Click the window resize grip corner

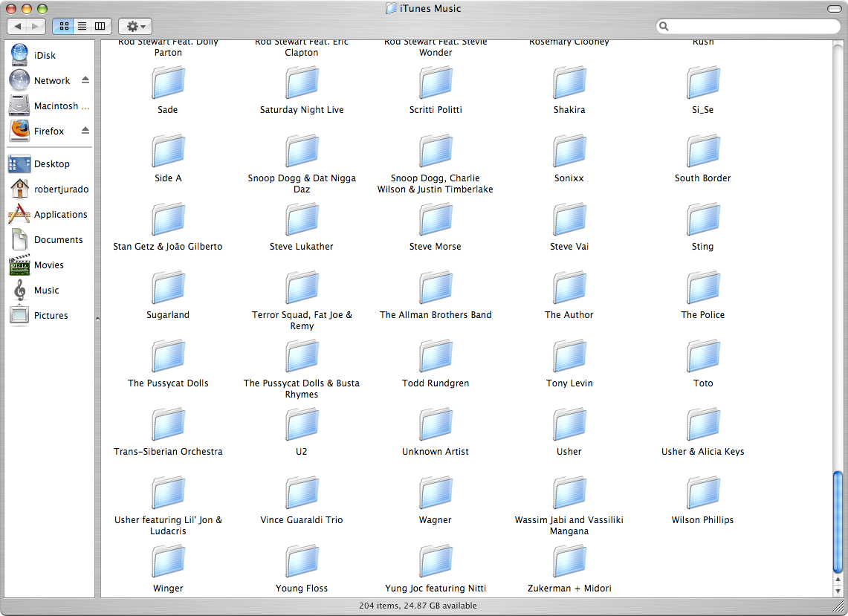pyautogui.click(x=839, y=607)
